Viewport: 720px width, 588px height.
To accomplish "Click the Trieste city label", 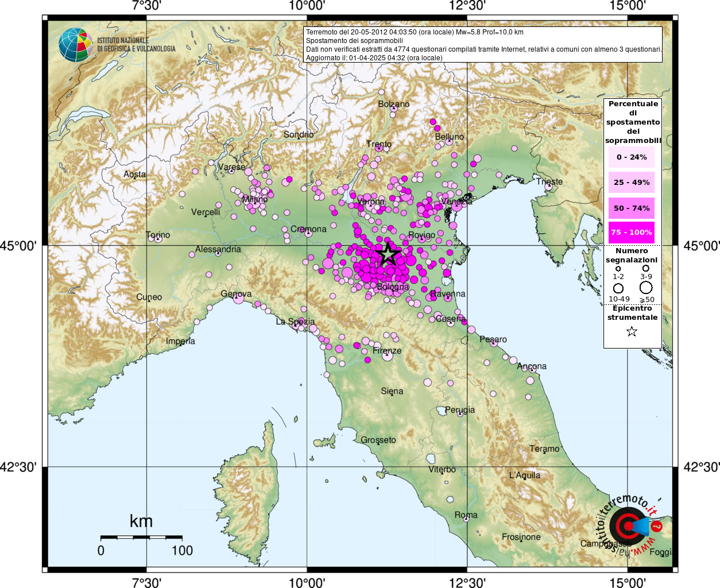I will (x=549, y=181).
